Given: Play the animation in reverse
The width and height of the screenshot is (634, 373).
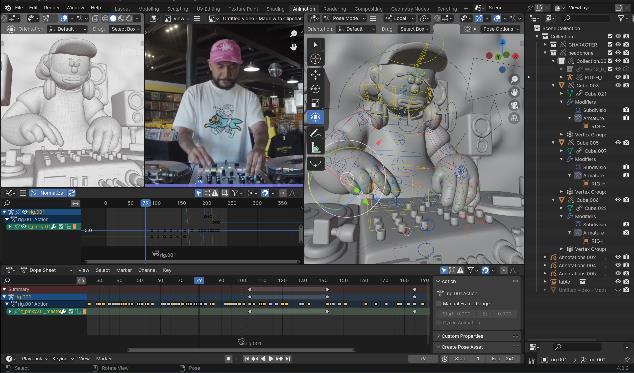Looking at the screenshot, I should tap(263, 359).
